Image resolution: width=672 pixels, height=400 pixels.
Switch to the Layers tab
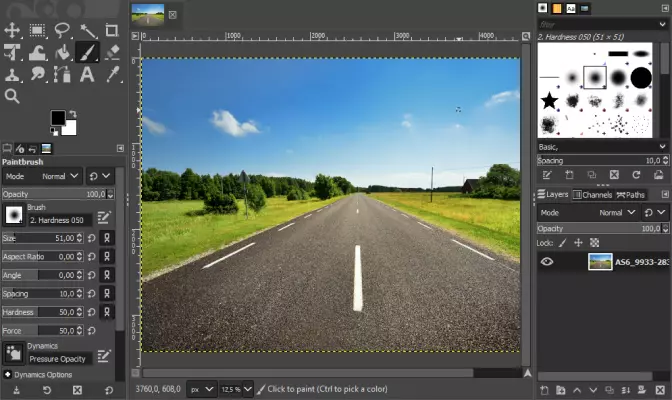pyautogui.click(x=553, y=194)
